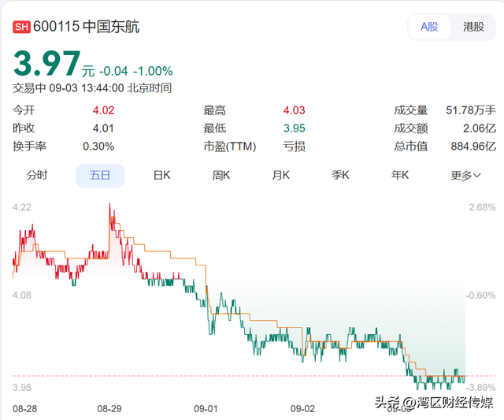This screenshot has width=504, height=420.
Task: Click the -0.60% percent axis label
Action: (x=481, y=295)
